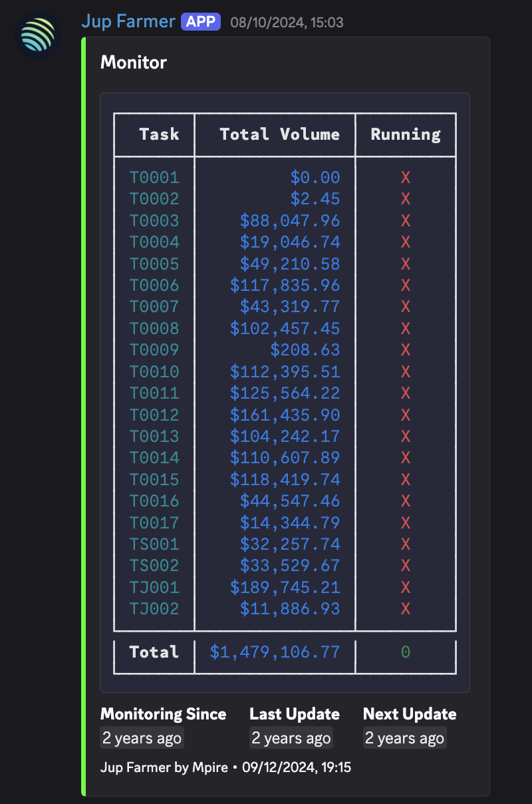Click the Monitoring Since 2 years ago timestamp
The image size is (532, 804).
(x=141, y=738)
